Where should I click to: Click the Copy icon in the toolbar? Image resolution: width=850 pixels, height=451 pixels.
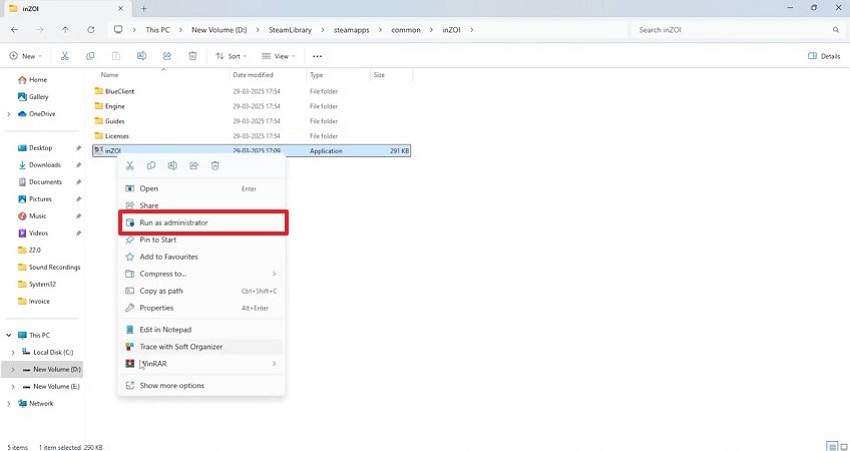(x=90, y=56)
